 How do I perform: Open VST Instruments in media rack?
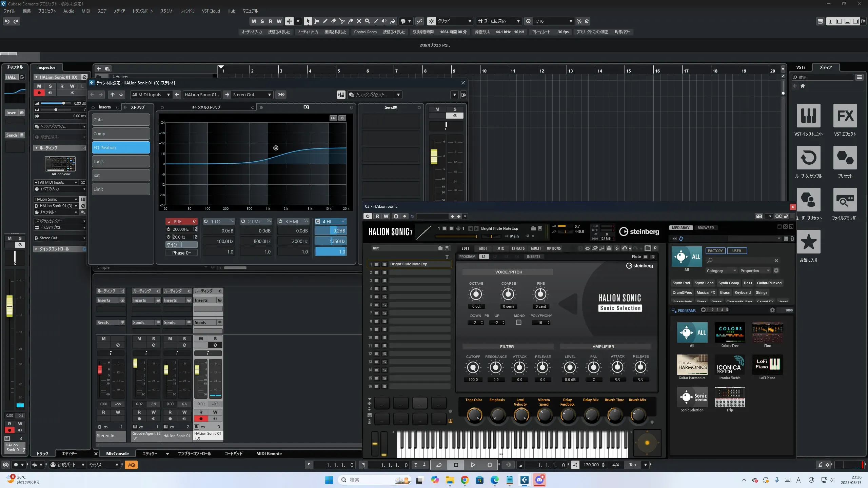click(808, 116)
